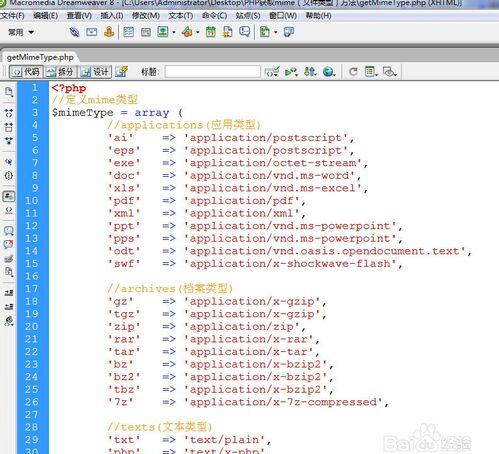Click the Insert Table icon

[x=128, y=32]
